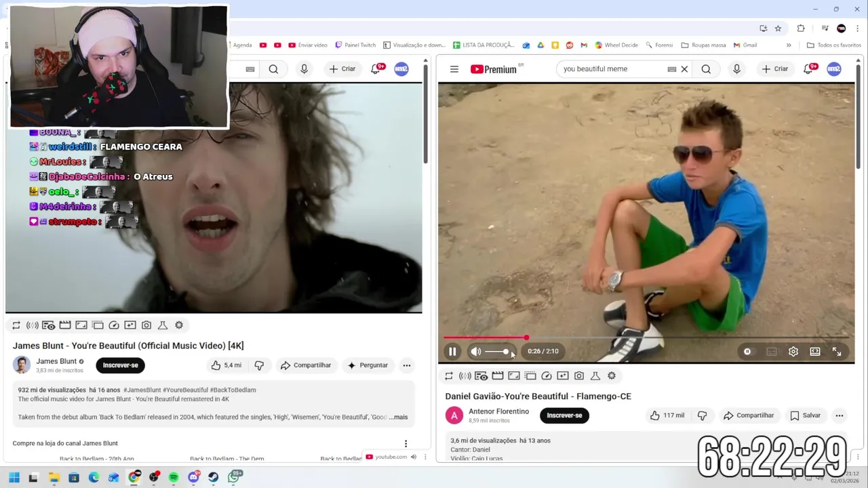
Task: Save Daniel Gavião video with Salvar
Action: pos(805,415)
